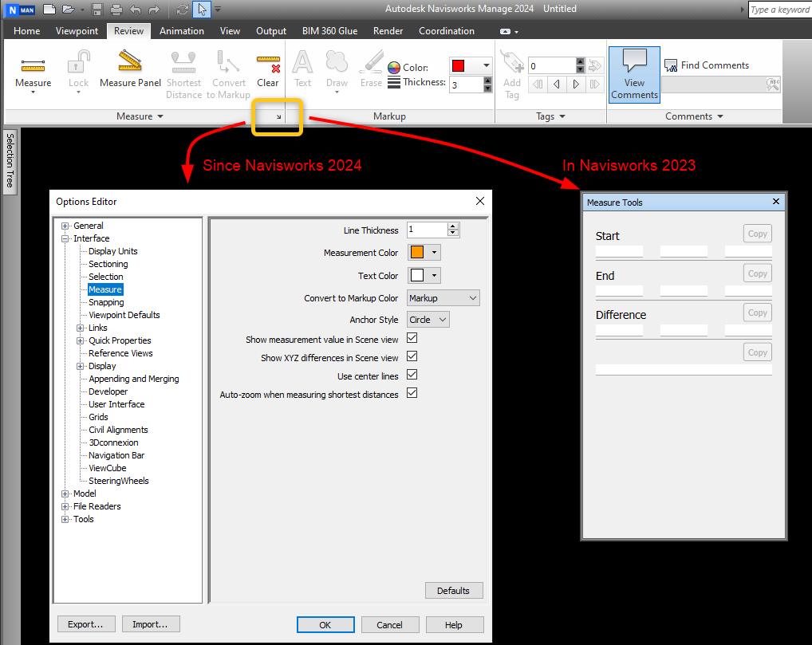Click the Shortest Distance tool
This screenshot has height=645, width=812.
click(x=183, y=74)
